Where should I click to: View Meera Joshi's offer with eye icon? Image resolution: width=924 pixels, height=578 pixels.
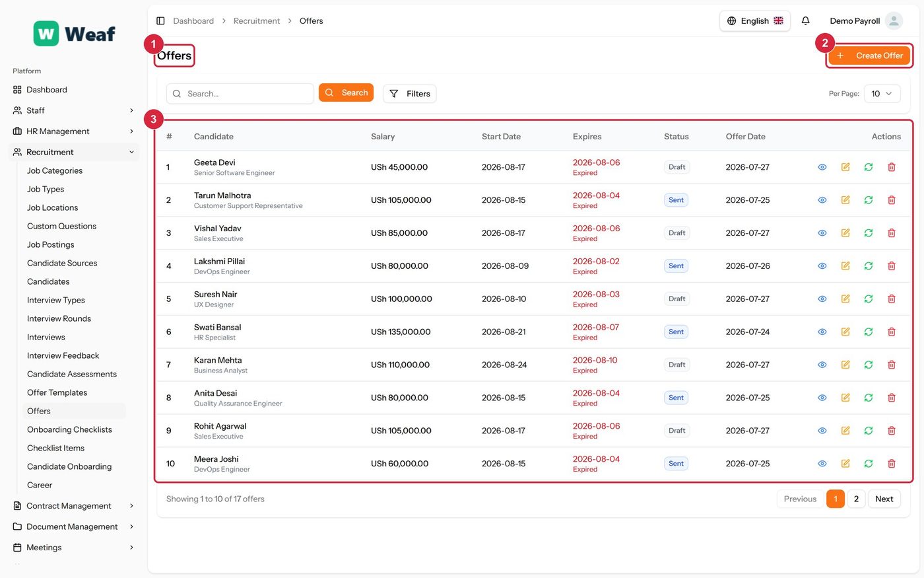pyautogui.click(x=822, y=464)
